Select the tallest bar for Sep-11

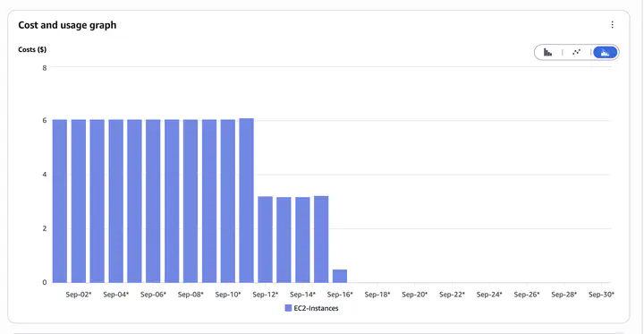click(247, 201)
